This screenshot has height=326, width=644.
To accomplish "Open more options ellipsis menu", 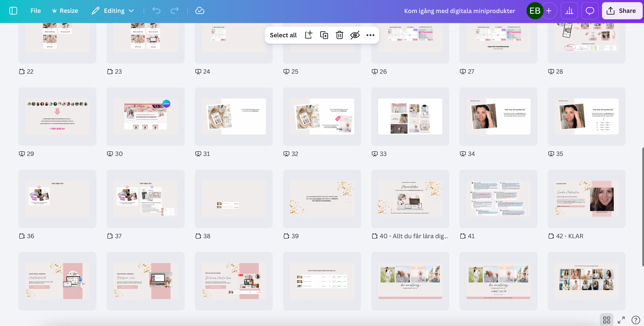I will pos(370,35).
